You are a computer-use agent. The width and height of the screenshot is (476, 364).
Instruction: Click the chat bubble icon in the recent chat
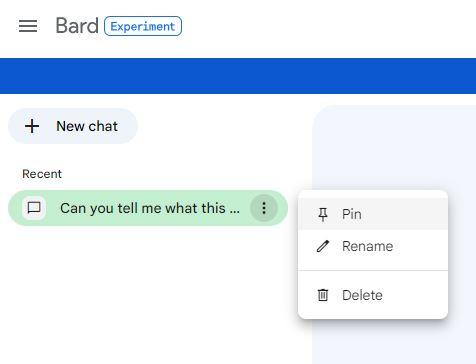point(34,208)
